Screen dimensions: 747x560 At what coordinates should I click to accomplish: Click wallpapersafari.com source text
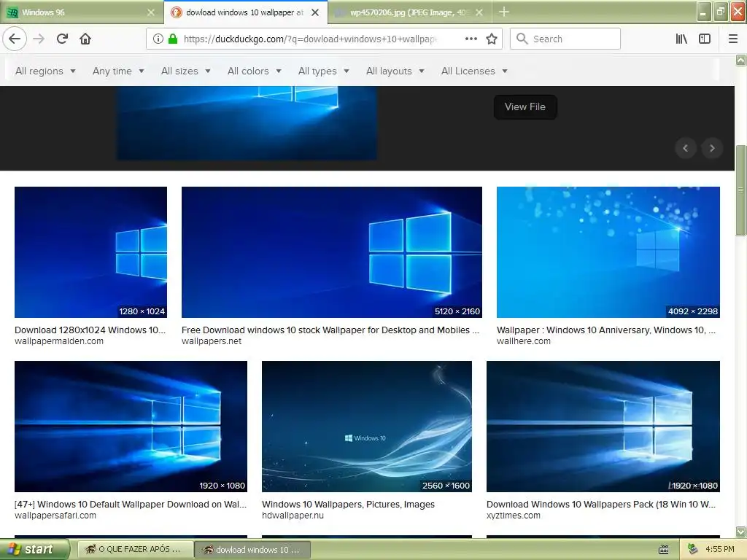(x=55, y=516)
